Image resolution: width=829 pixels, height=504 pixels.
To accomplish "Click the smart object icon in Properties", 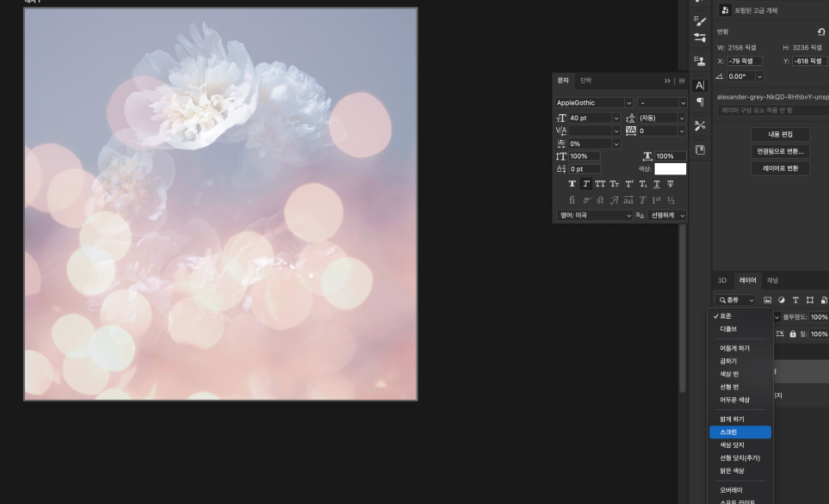I will pyautogui.click(x=725, y=10).
